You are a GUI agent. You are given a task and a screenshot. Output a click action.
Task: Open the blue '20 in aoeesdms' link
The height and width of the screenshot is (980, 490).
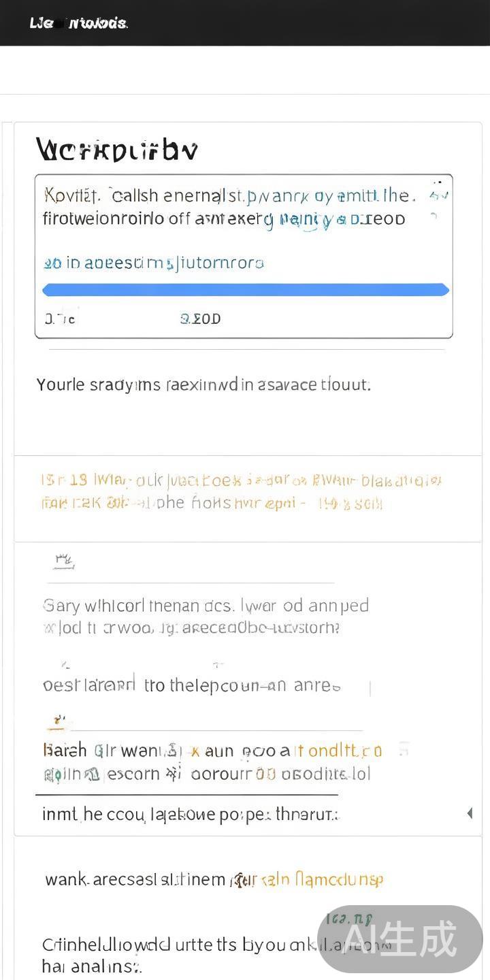pyautogui.click(x=154, y=263)
